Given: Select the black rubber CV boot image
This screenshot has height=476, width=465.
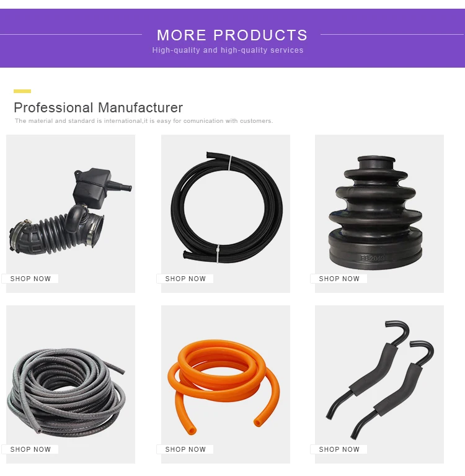Looking at the screenshot, I should click(376, 212).
